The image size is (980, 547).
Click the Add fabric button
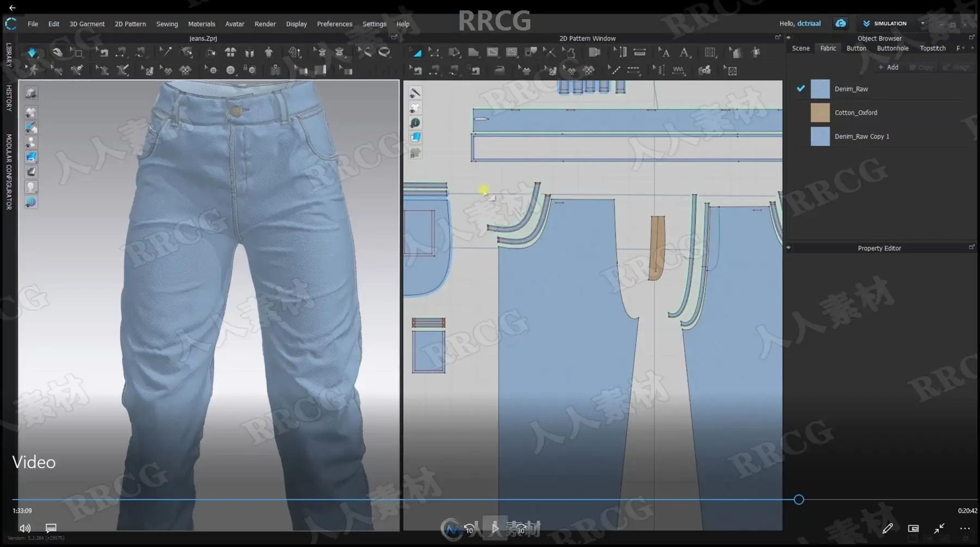coord(889,67)
